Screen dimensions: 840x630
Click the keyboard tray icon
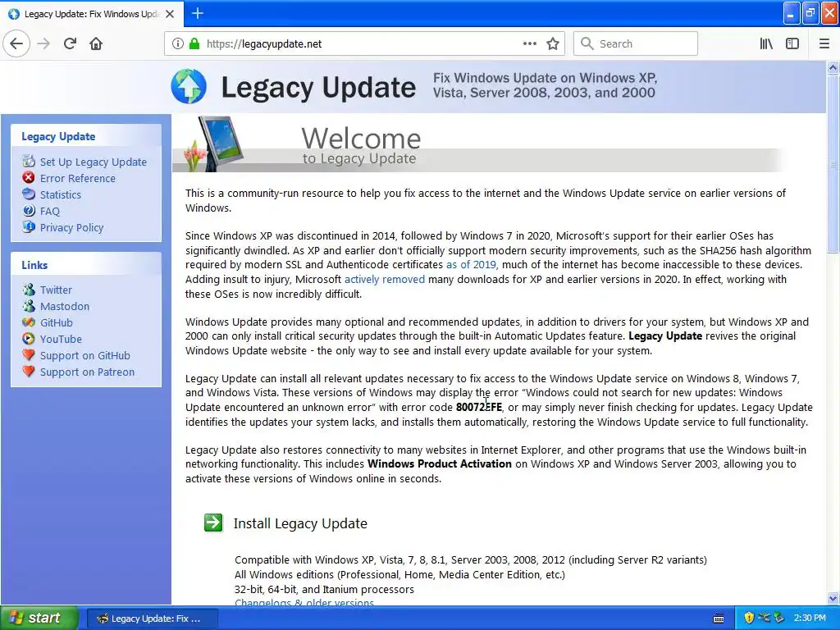click(x=719, y=619)
